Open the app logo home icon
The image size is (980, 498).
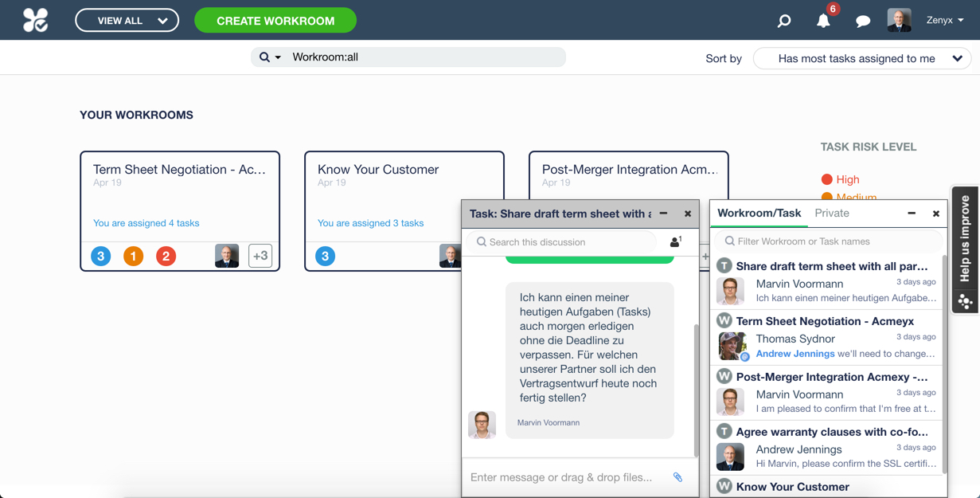35,20
